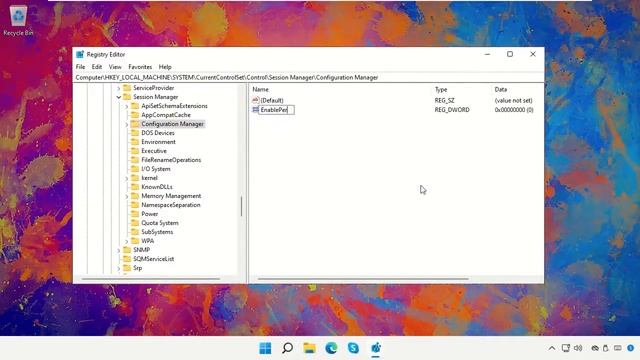Expand the ServiceProvider key

click(119, 88)
